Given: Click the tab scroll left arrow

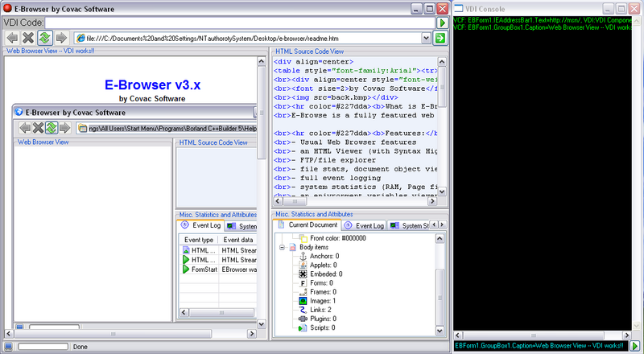Looking at the screenshot, I should pyautogui.click(x=435, y=224).
